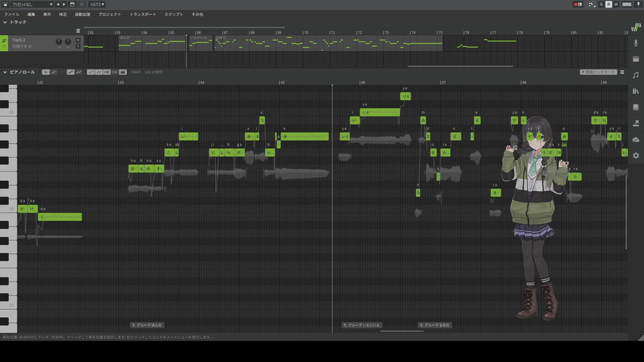Open Settings gear in right sidebar
The image size is (644, 362).
[x=636, y=156]
